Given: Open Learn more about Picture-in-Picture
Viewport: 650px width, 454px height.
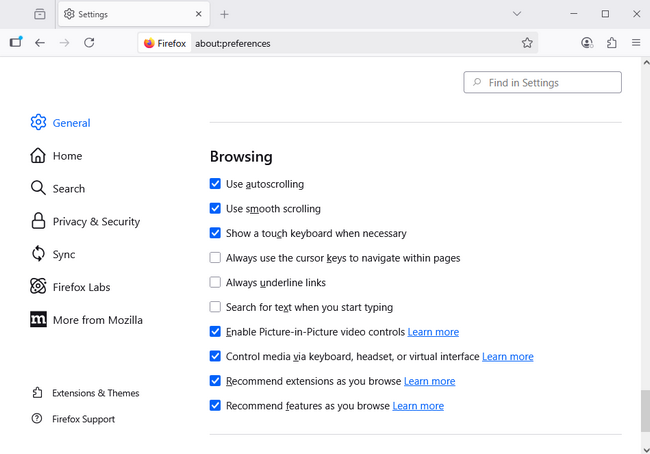Looking at the screenshot, I should point(433,332).
